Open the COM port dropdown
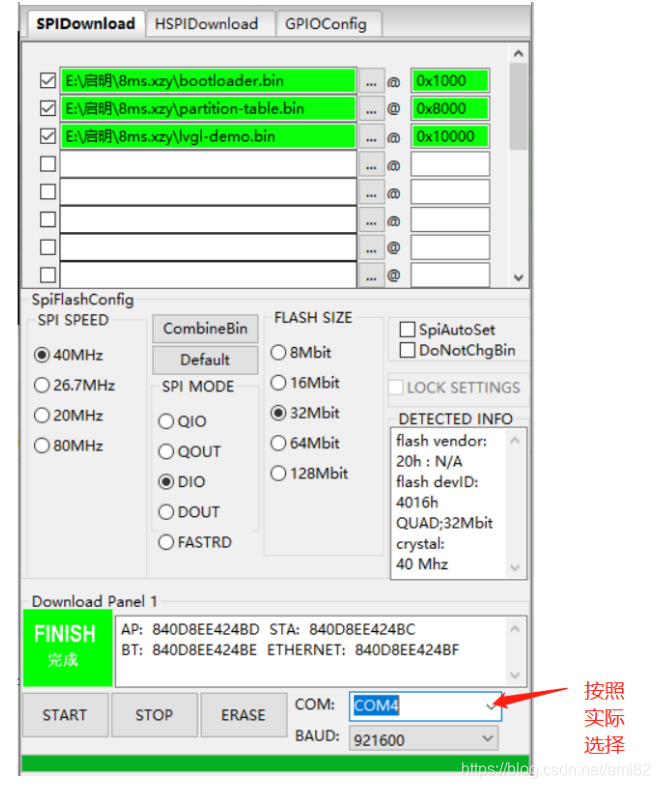660x788 pixels. click(491, 706)
